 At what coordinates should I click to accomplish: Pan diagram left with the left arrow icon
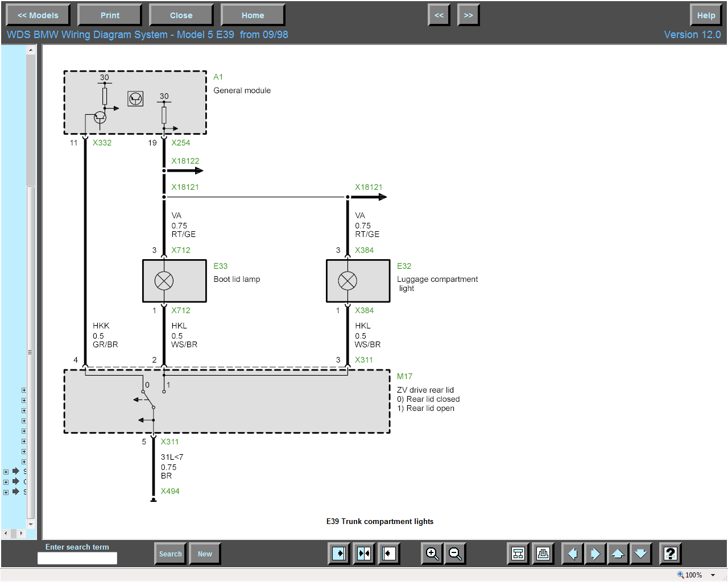point(573,554)
